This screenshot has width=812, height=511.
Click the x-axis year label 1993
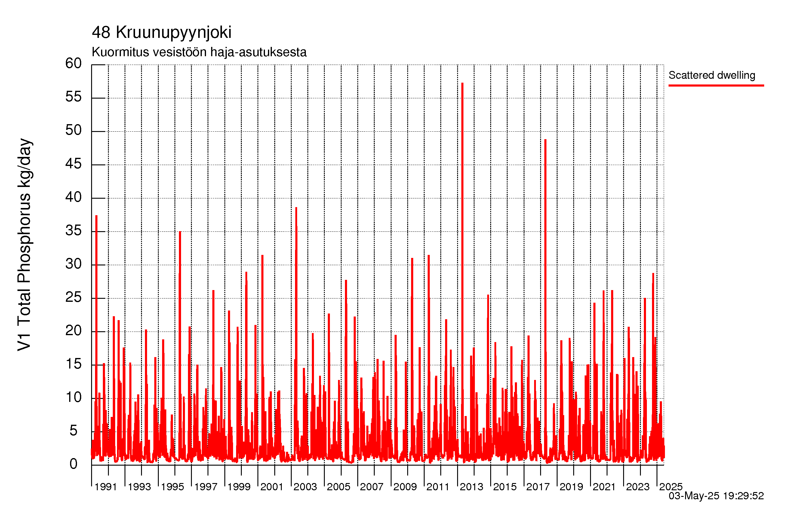139,487
